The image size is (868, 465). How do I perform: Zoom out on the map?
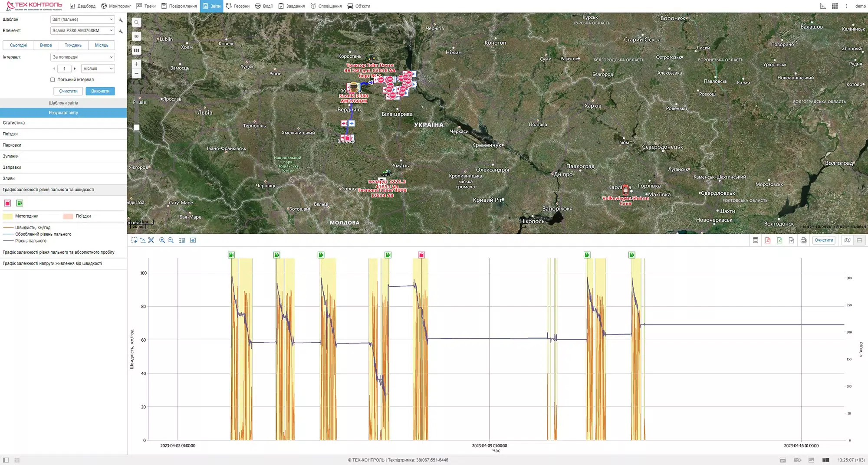pyautogui.click(x=136, y=73)
